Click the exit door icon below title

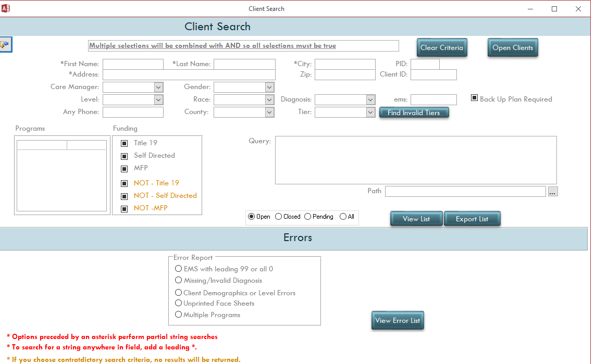pos(6,45)
